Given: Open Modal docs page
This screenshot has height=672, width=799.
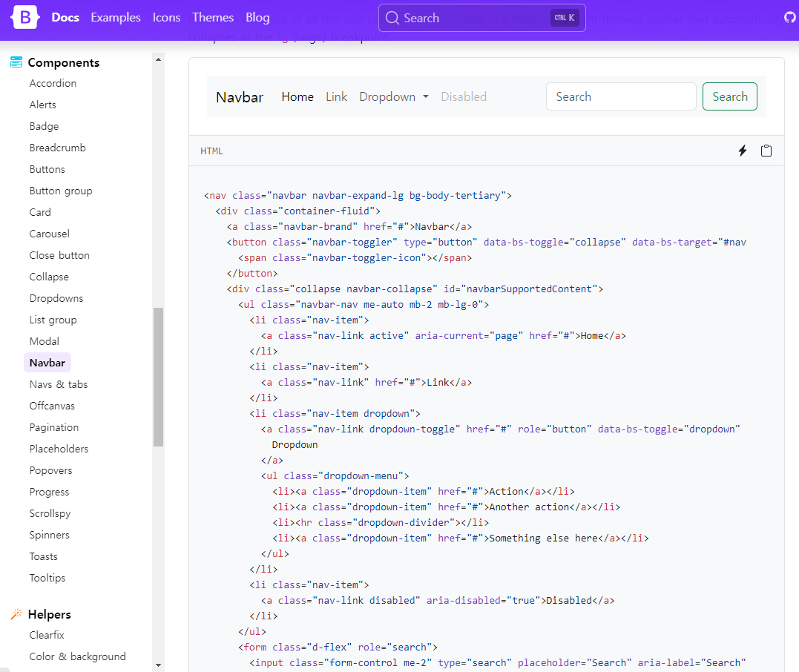Looking at the screenshot, I should tap(45, 341).
